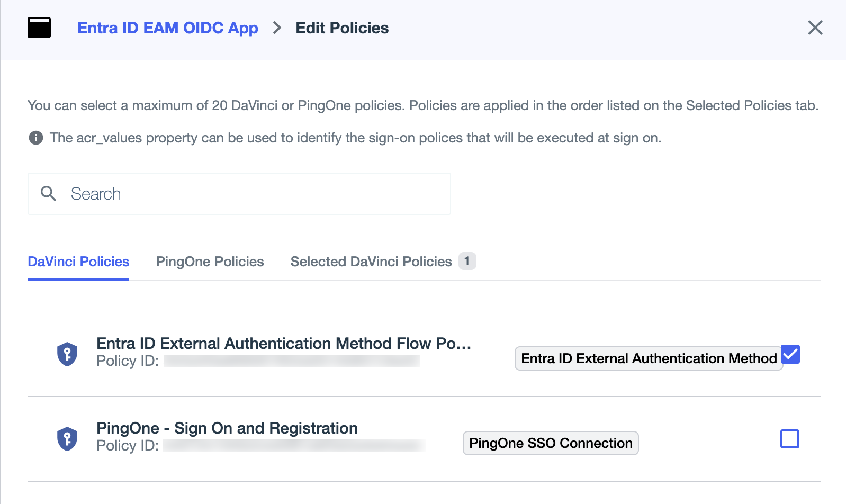Go back to Entra ID EAM OIDC App
846x504 pixels.
pyautogui.click(x=168, y=28)
